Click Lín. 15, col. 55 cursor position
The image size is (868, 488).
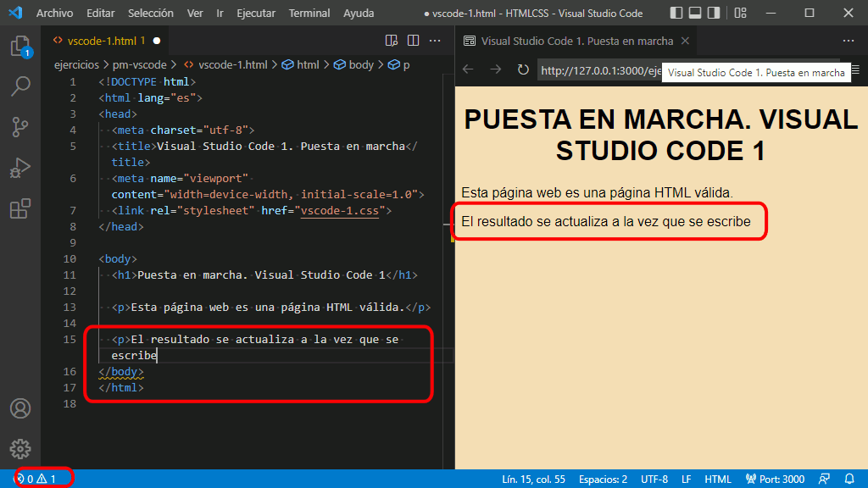point(534,480)
